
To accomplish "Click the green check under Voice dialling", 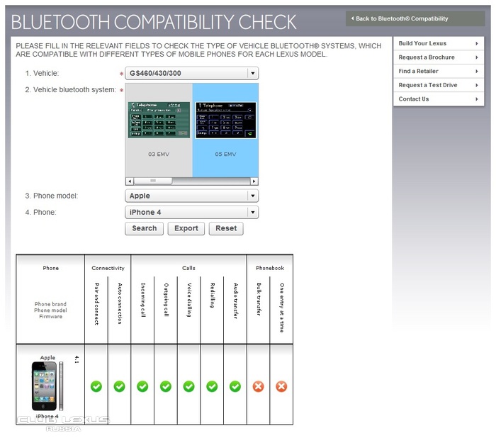I will [x=188, y=386].
